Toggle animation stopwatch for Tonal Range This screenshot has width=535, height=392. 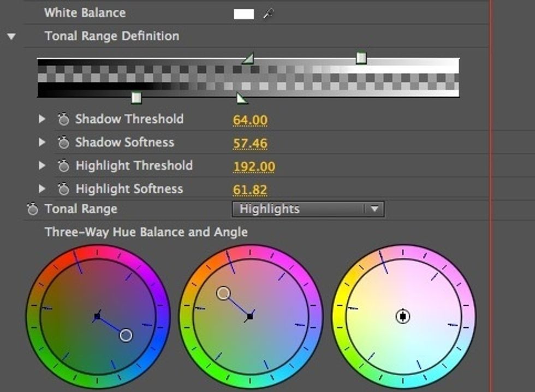(33, 209)
